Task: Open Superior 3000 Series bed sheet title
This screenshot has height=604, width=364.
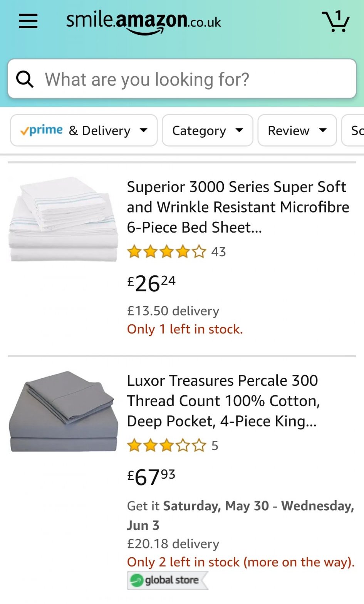Action: (238, 207)
